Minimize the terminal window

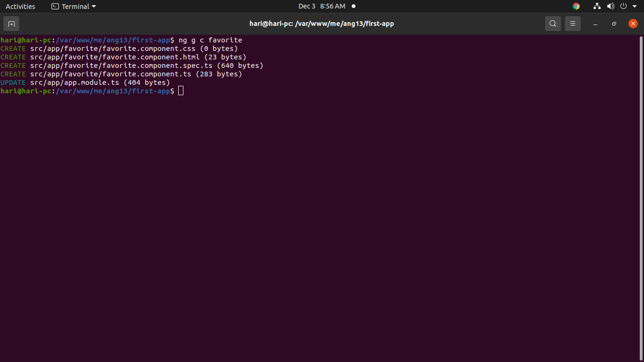(595, 24)
